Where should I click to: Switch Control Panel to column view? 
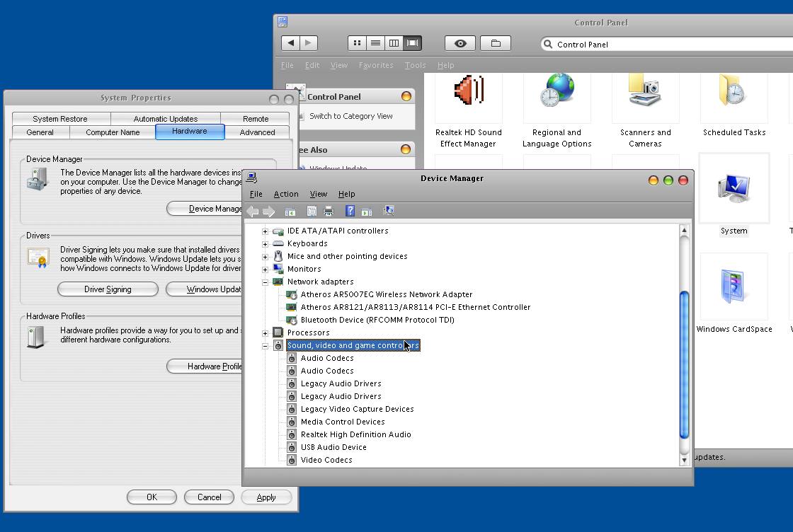[x=394, y=43]
